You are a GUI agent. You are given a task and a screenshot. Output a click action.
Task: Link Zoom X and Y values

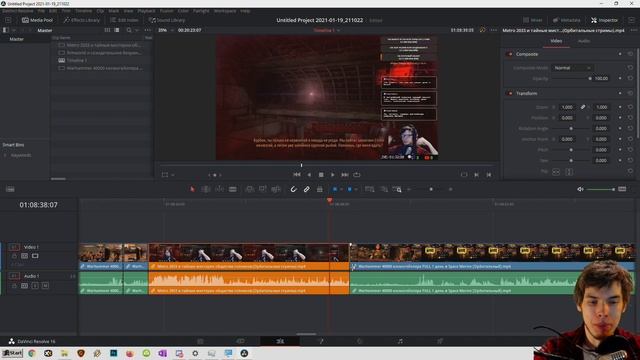583,107
